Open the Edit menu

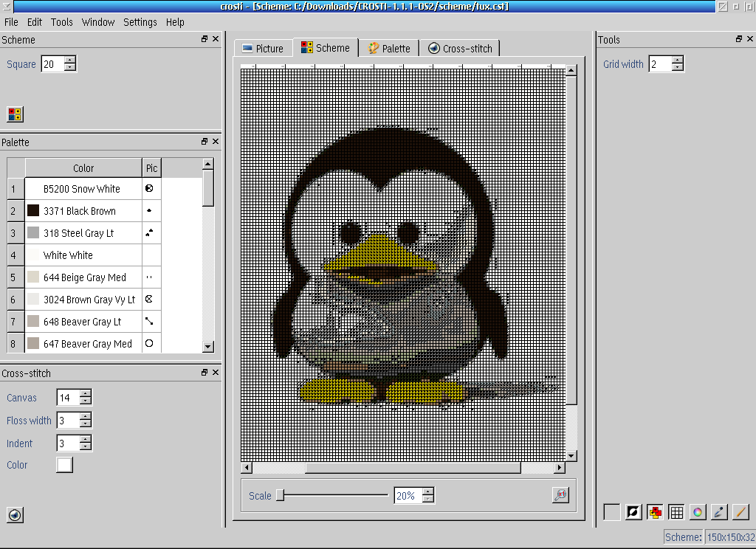tap(34, 22)
